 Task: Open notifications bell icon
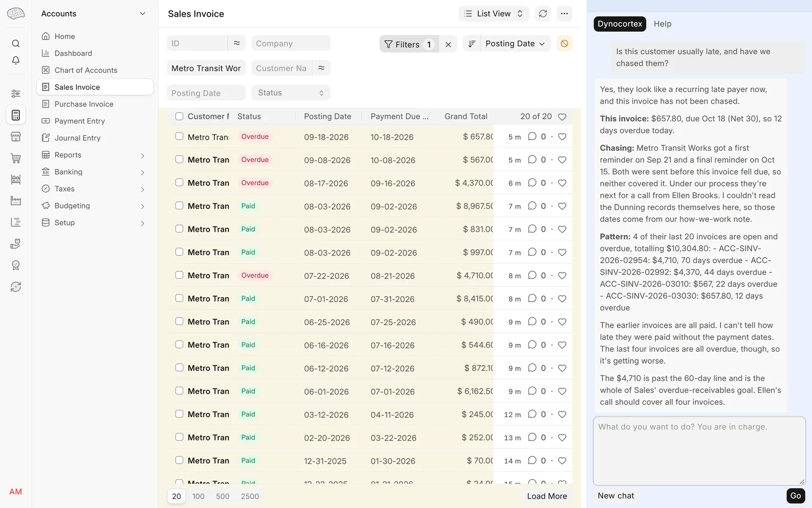point(16,60)
